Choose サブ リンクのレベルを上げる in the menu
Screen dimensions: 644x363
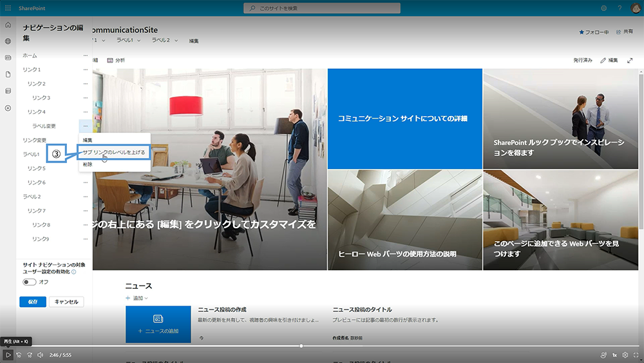pyautogui.click(x=114, y=152)
